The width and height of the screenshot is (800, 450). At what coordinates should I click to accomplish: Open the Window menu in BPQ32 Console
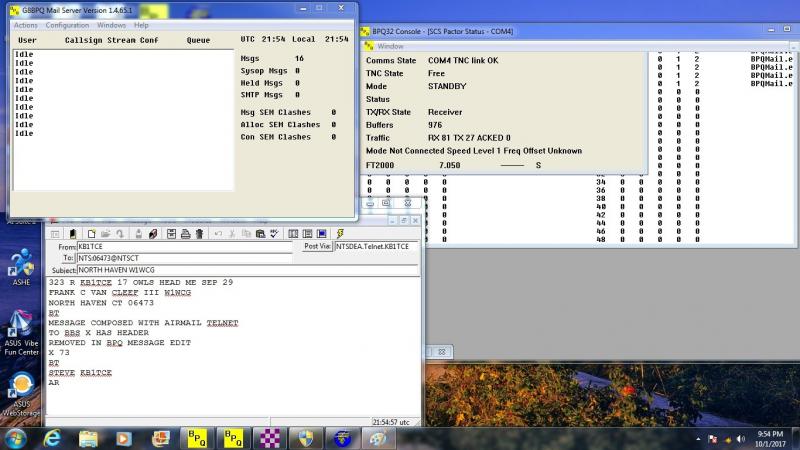pyautogui.click(x=390, y=46)
